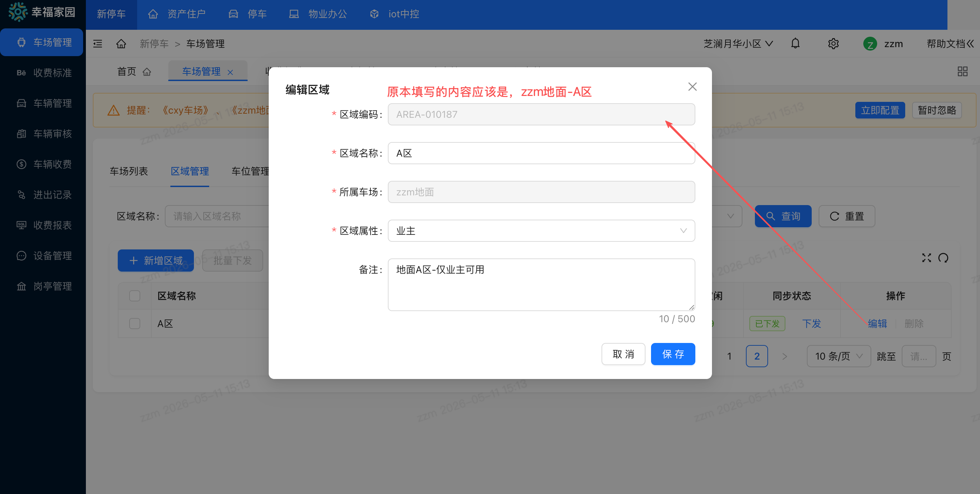Image resolution: width=980 pixels, height=494 pixels.
Task: Switch to 首页 page tab
Action: 134,72
